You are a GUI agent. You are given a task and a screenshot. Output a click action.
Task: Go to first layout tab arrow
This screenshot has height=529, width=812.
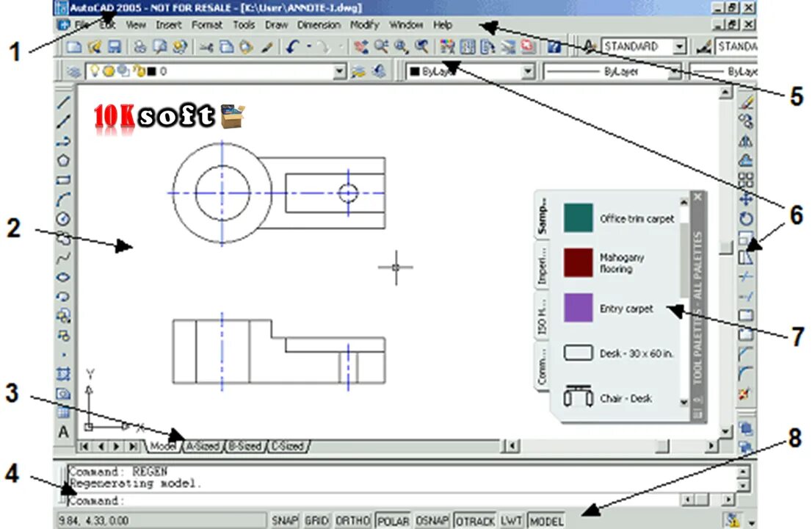84,446
